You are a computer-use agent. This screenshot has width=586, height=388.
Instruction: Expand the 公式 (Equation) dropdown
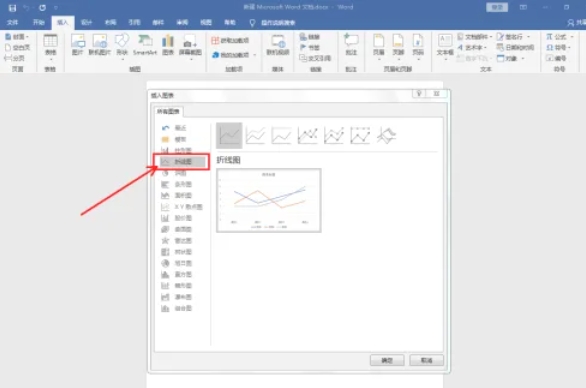click(572, 37)
